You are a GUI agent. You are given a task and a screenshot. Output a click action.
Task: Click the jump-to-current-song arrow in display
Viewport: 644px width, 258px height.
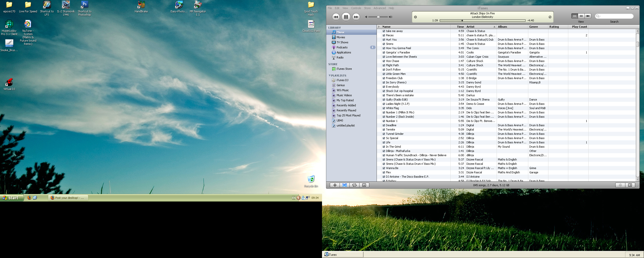coord(550,17)
